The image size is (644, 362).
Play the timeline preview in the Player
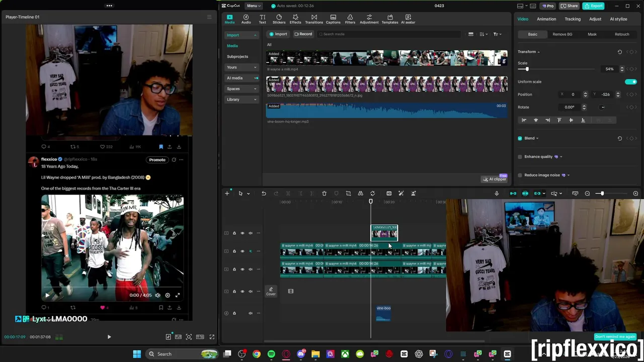pyautogui.click(x=109, y=337)
